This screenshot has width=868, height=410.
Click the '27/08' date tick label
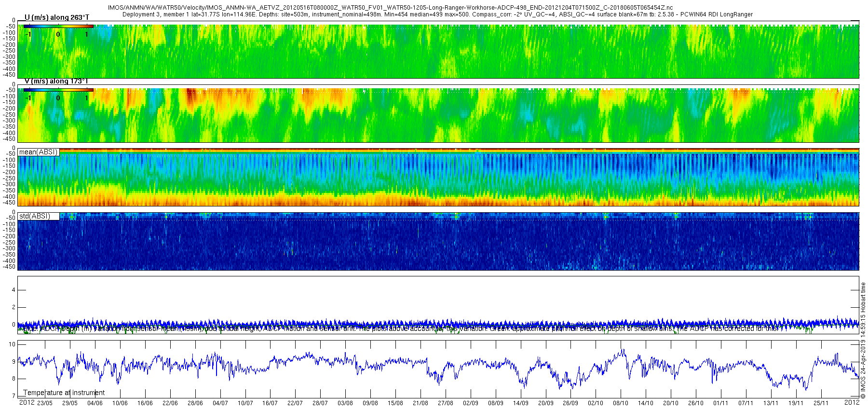(446, 403)
